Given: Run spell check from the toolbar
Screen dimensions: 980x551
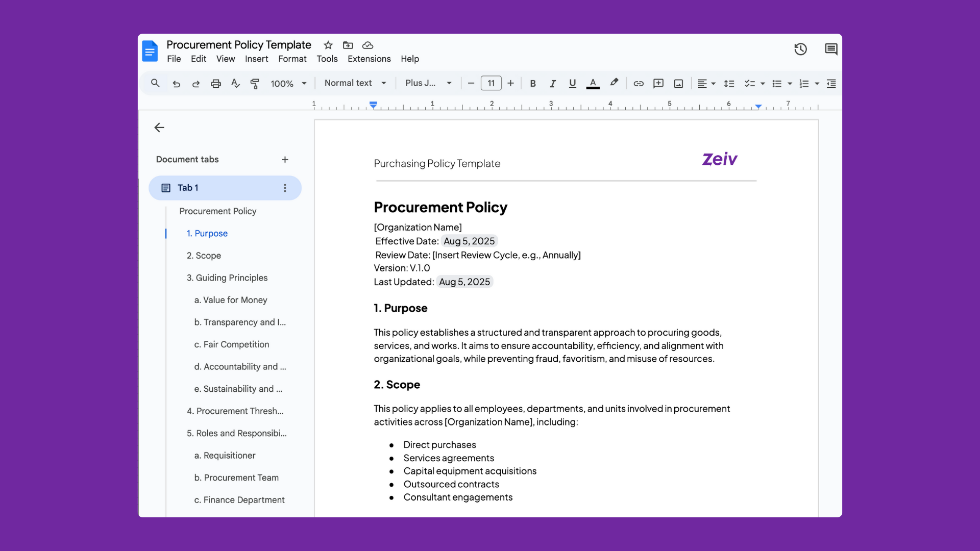Looking at the screenshot, I should [235, 83].
